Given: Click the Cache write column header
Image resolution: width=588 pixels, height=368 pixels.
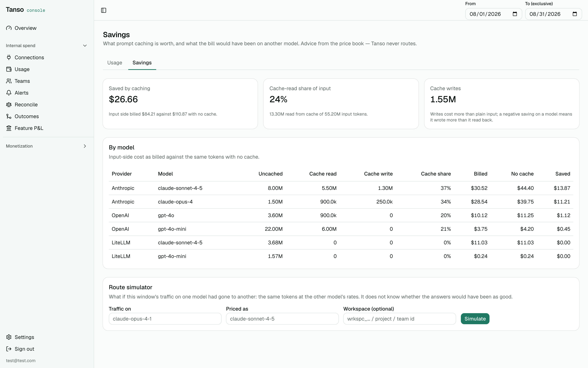Looking at the screenshot, I should click(x=378, y=174).
